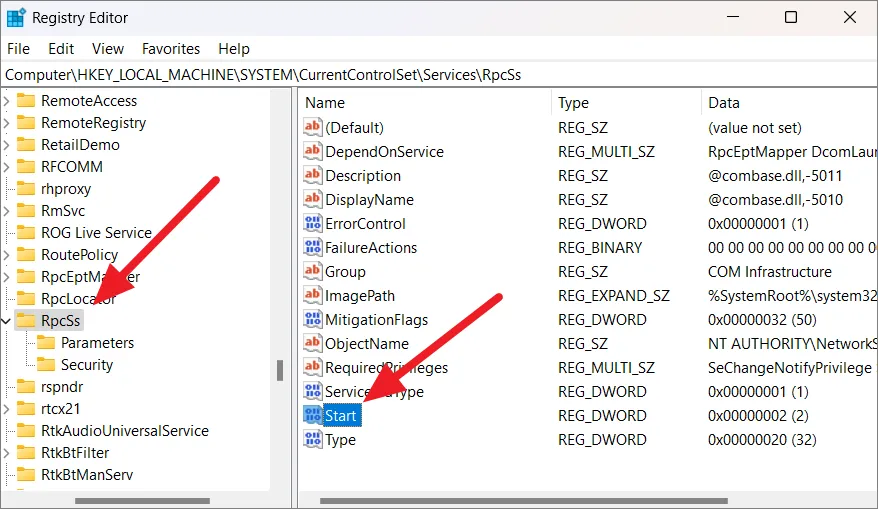The height and width of the screenshot is (509, 878).
Task: Click the FailureActions binary value icon
Action: [312, 248]
